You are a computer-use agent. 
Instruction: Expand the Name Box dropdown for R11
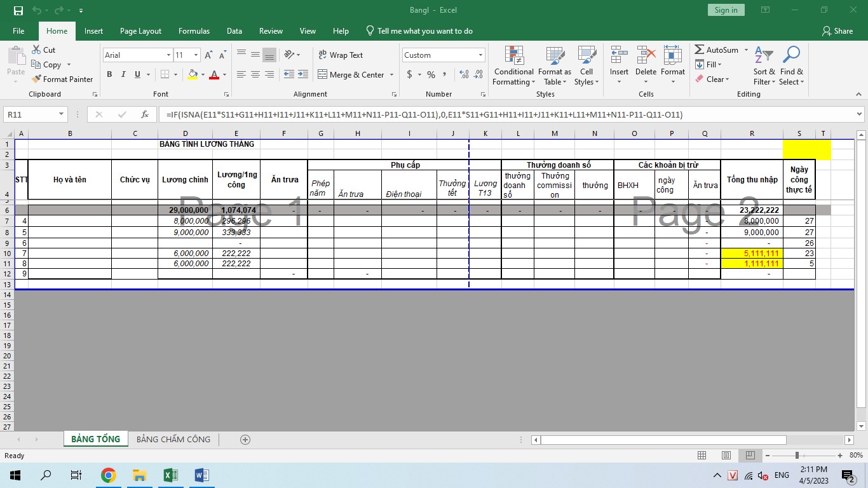coord(62,115)
